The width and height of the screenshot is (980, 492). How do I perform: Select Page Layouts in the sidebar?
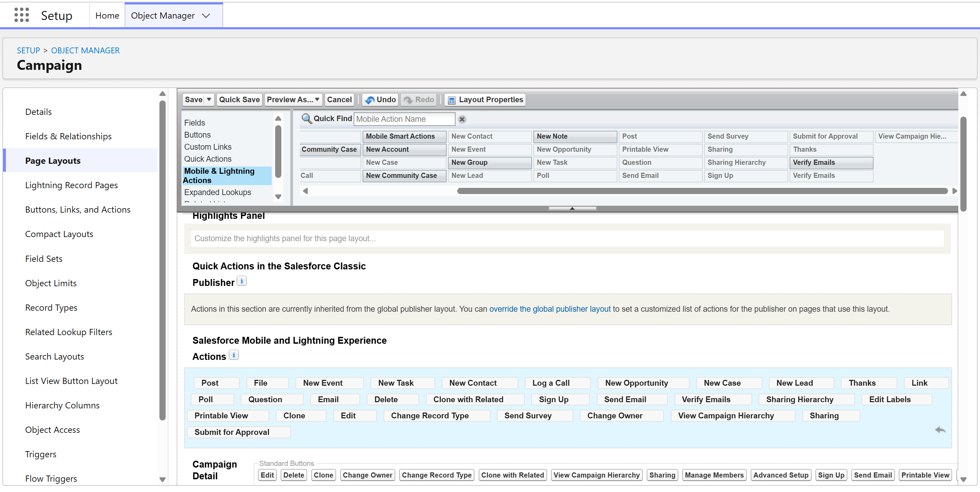point(53,161)
